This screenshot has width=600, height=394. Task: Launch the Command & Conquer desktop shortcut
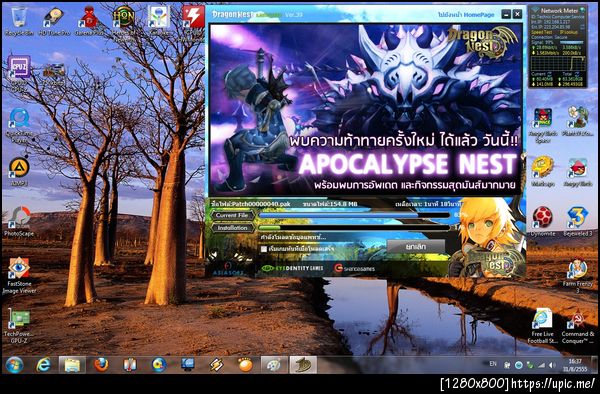[577, 326]
